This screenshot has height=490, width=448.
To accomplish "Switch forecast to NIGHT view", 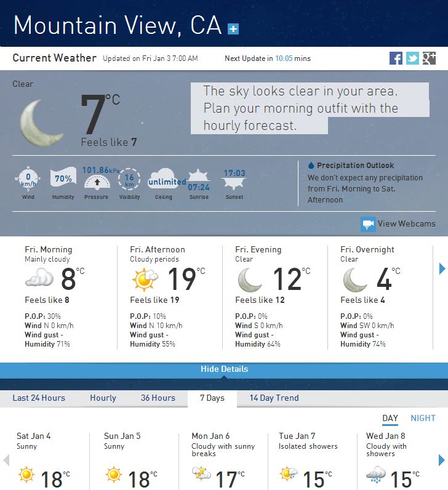I will 423,418.
